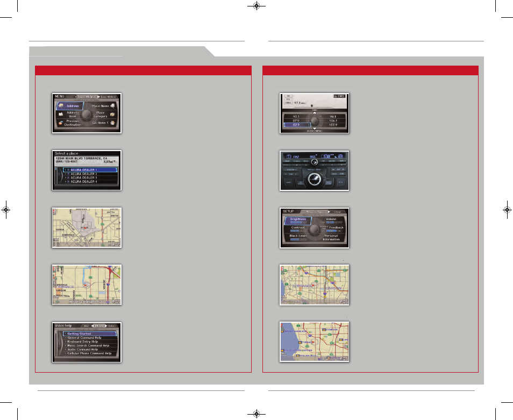The width and height of the screenshot is (513, 420).
Task: Click the FM tuning frequency slider
Action: pyautogui.click(x=314, y=106)
